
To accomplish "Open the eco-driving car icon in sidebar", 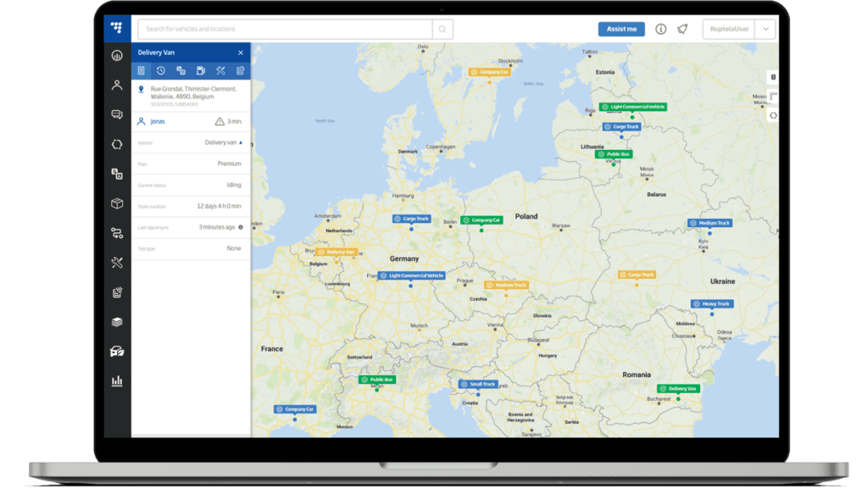I will (117, 352).
